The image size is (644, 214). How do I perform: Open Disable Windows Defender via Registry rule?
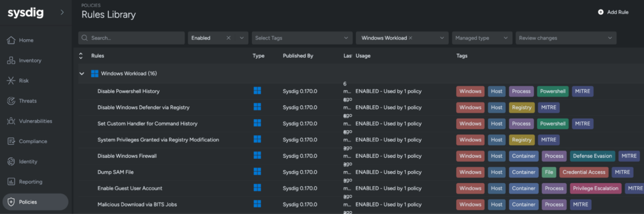[x=143, y=108]
